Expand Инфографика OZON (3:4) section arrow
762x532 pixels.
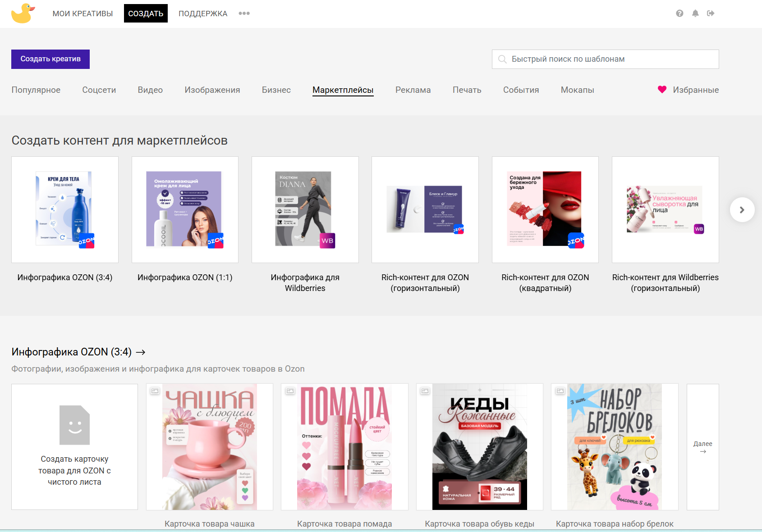(141, 352)
